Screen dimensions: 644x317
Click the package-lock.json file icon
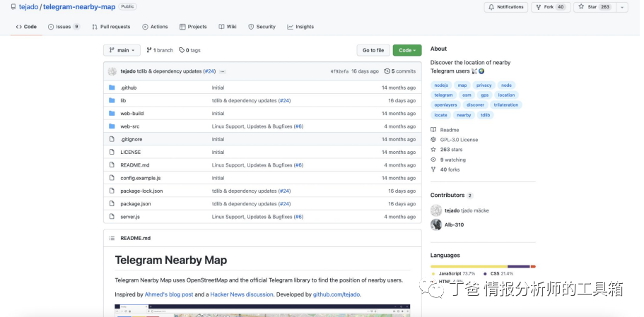click(112, 191)
